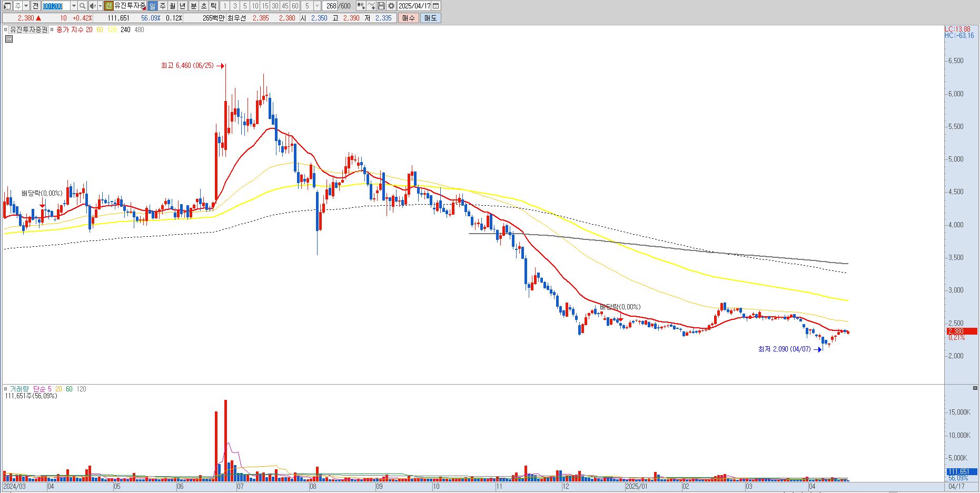Select the 10 interval button
This screenshot has width=980, height=493.
[x=255, y=6]
